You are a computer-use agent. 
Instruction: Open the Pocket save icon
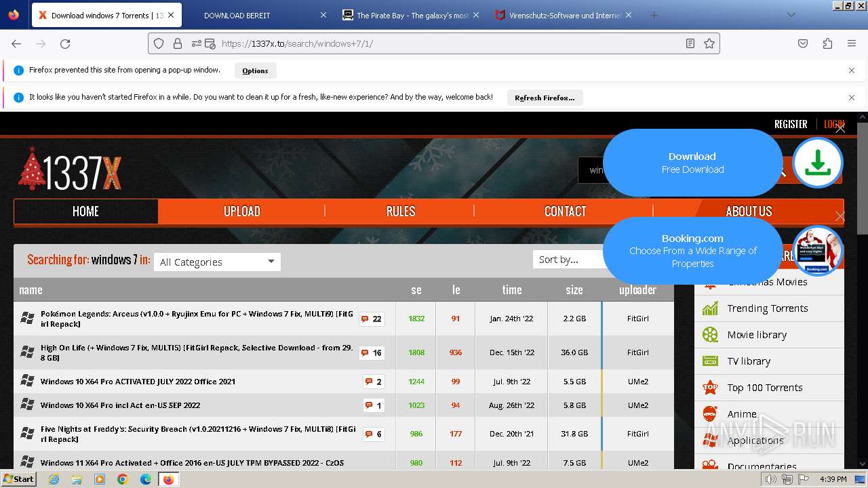tap(803, 43)
